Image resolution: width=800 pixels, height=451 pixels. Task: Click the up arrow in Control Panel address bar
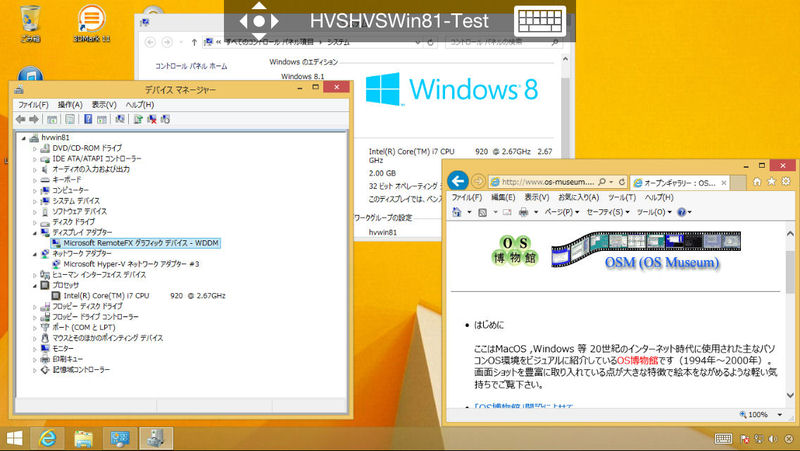click(x=194, y=42)
